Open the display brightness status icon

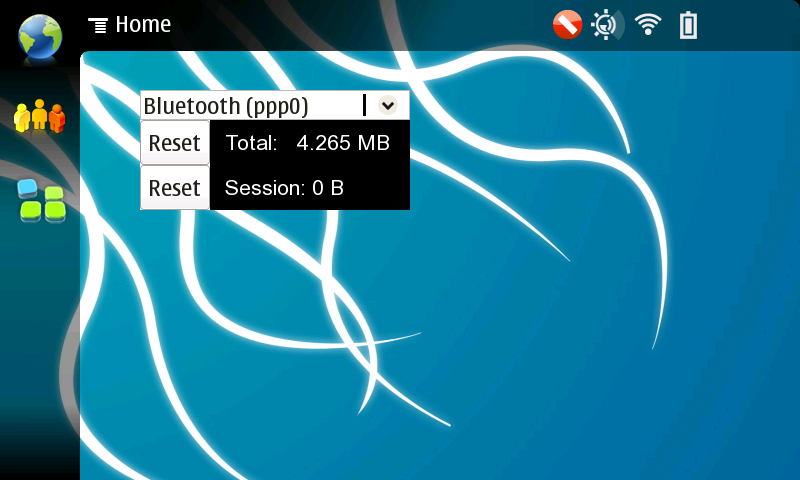coord(606,25)
